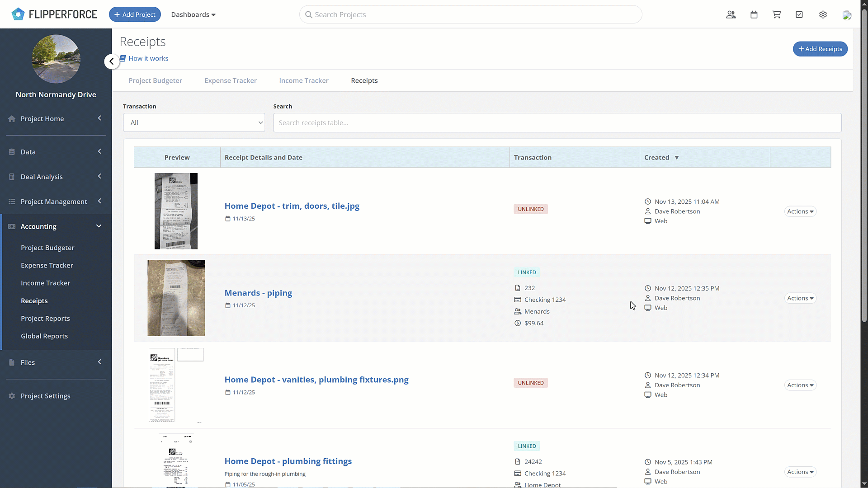Open the How it works link
Image resolution: width=868 pixels, height=488 pixels.
148,58
